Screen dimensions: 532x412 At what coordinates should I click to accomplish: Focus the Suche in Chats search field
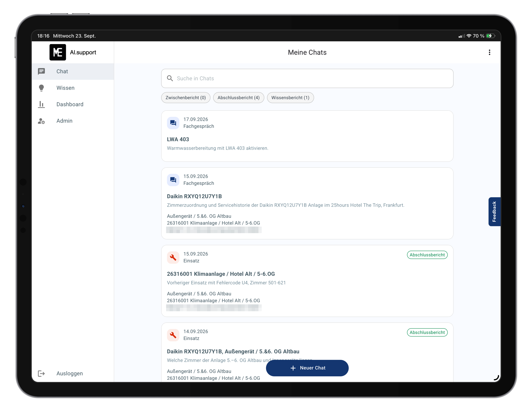[307, 78]
